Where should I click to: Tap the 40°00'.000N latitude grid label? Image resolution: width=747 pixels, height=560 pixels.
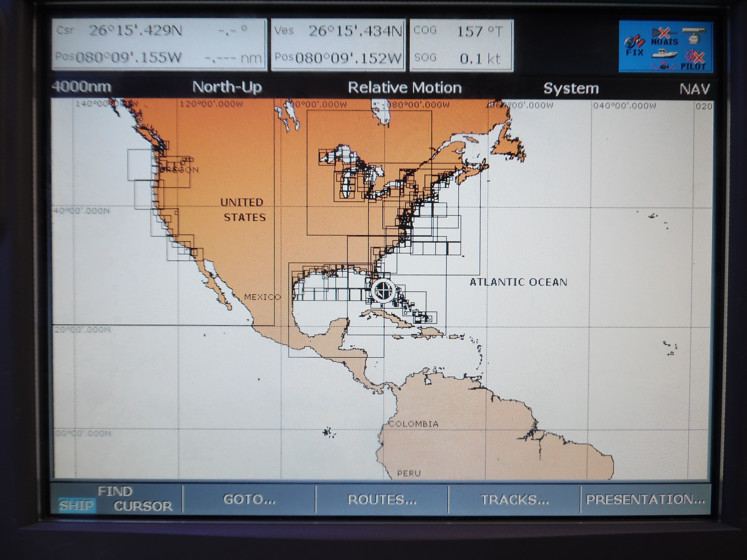coord(82,211)
